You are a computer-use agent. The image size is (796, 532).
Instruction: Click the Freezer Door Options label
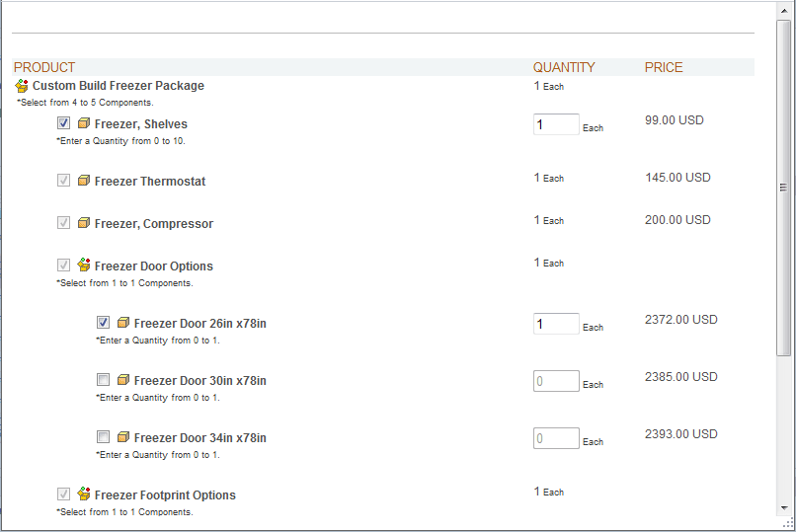click(154, 266)
